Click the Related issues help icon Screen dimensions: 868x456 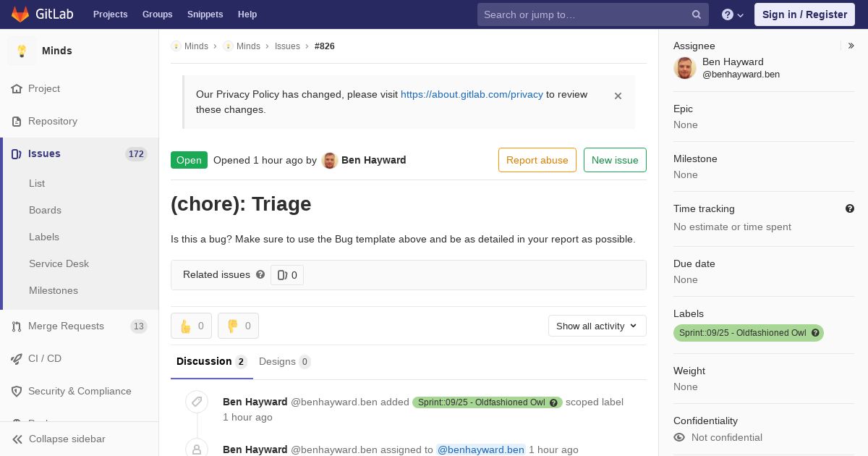(x=260, y=274)
